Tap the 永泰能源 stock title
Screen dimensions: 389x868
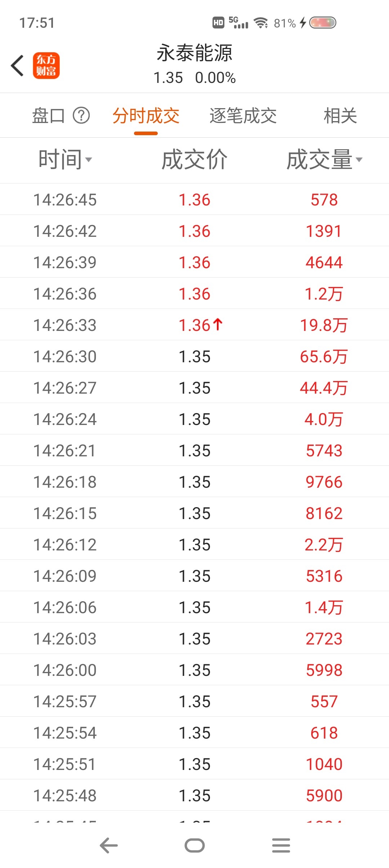pos(194,53)
